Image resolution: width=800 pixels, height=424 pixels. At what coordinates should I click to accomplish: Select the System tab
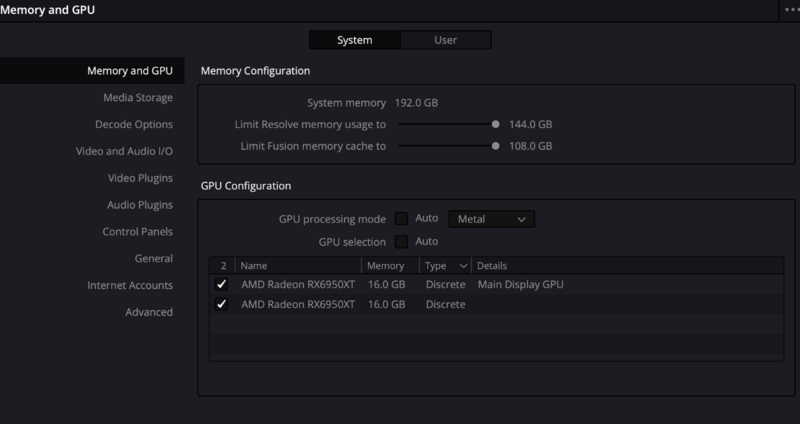(x=354, y=40)
